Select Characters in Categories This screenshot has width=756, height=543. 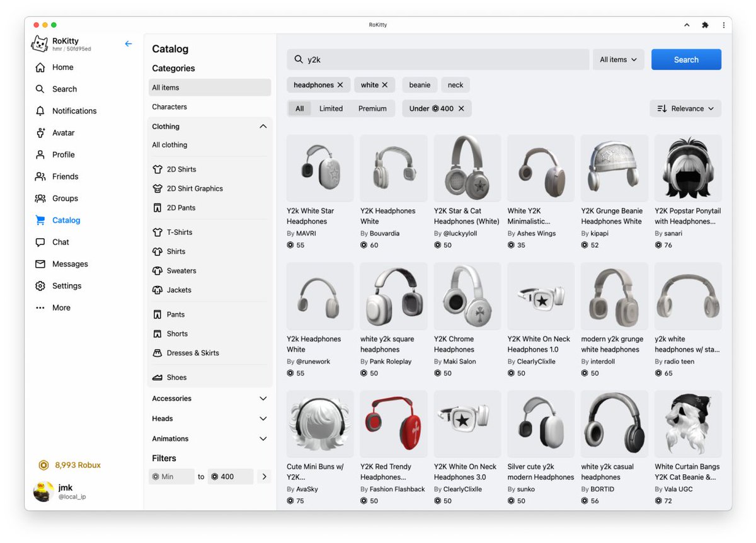(x=210, y=107)
